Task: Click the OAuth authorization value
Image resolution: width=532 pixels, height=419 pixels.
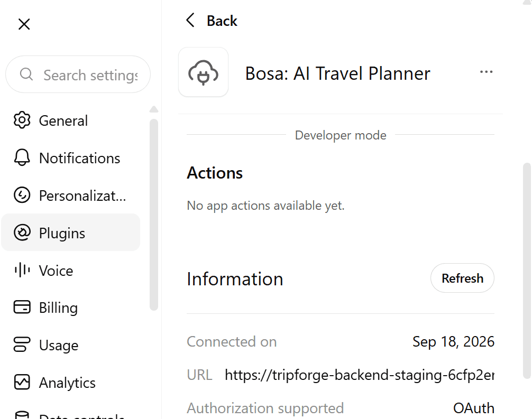Action: pos(474,408)
